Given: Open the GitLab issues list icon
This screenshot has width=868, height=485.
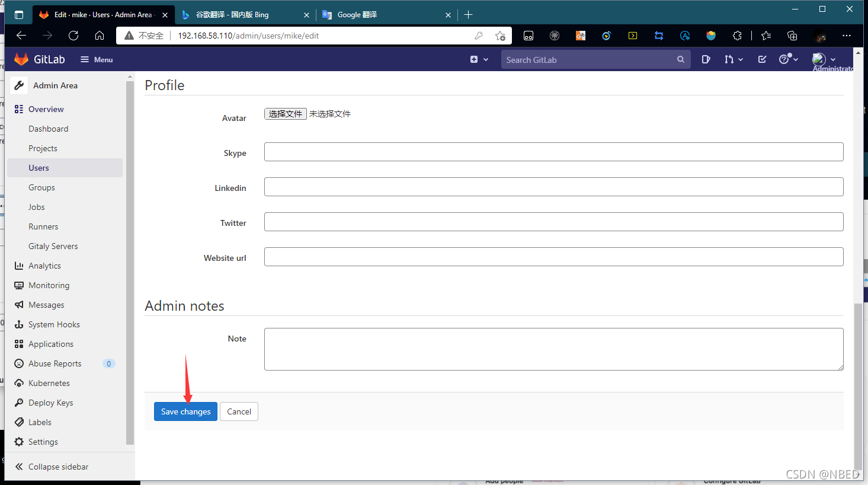Looking at the screenshot, I should click(x=706, y=59).
